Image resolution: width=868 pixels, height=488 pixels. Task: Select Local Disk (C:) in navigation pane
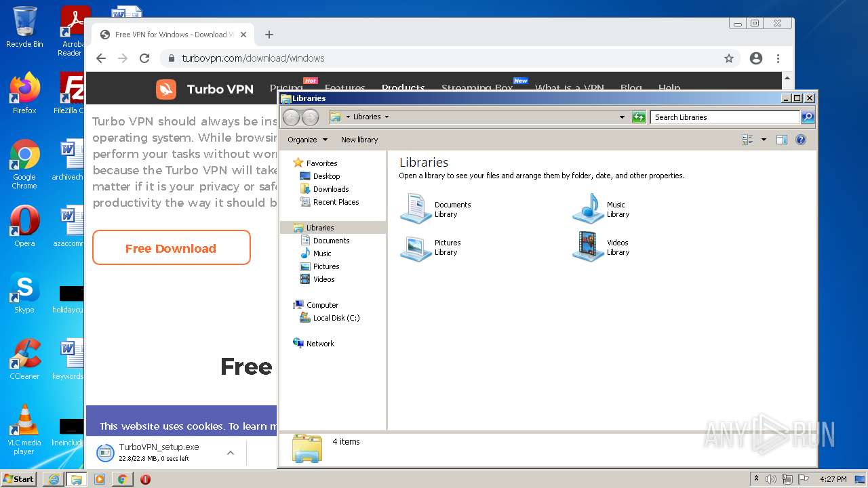point(330,318)
